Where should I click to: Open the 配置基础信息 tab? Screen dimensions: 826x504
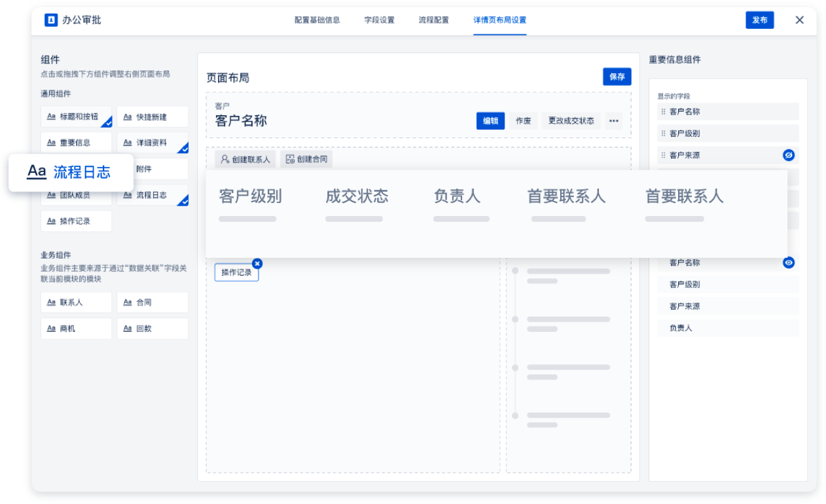click(317, 20)
